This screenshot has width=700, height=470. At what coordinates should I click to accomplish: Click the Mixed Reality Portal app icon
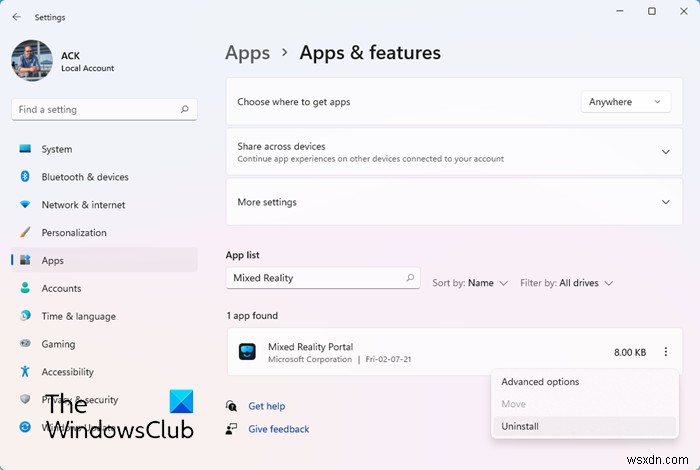247,352
